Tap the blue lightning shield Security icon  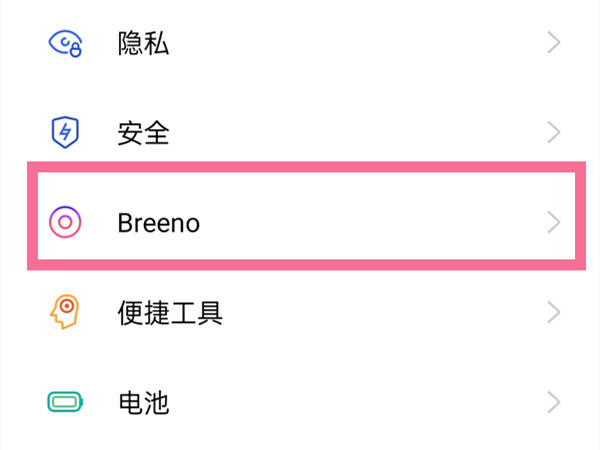tap(65, 132)
